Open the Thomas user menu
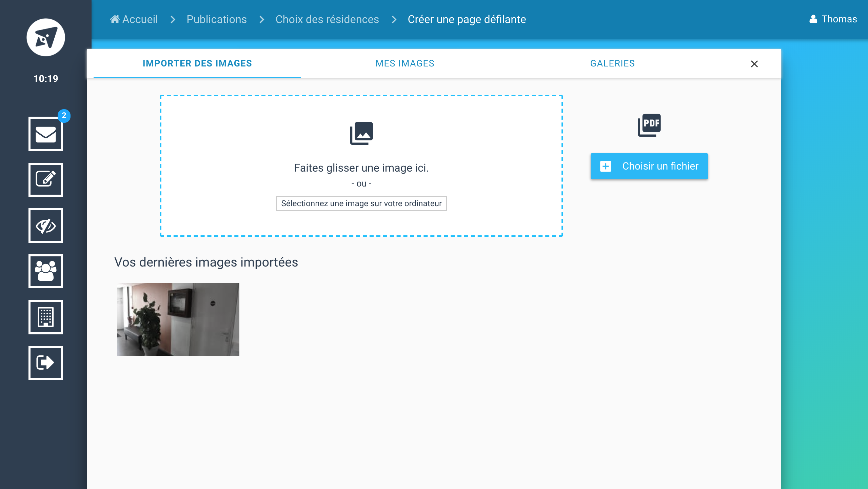Screen dimensions: 868x489 pos(833,19)
